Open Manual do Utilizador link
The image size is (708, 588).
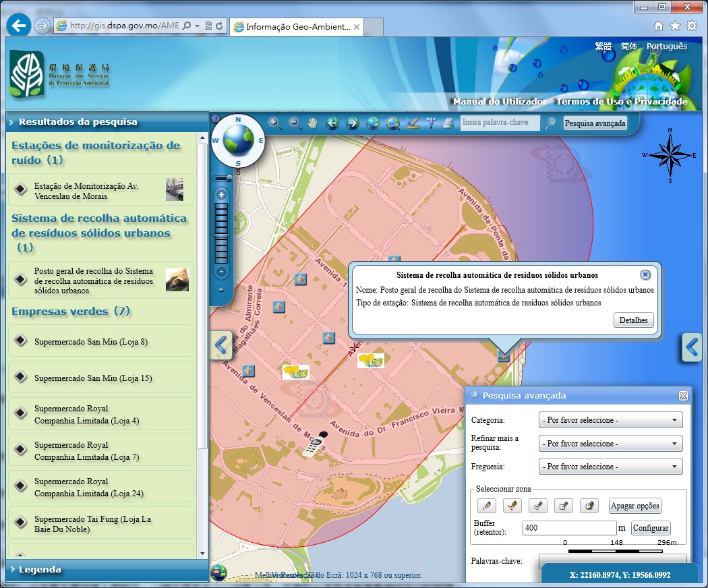click(x=499, y=102)
